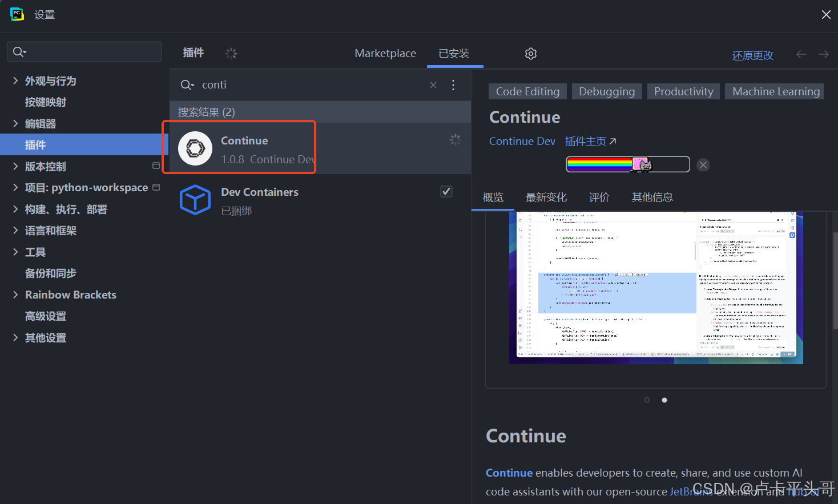Select 按键映射 in settings tree
Screen dimensions: 838x504
(x=46, y=102)
